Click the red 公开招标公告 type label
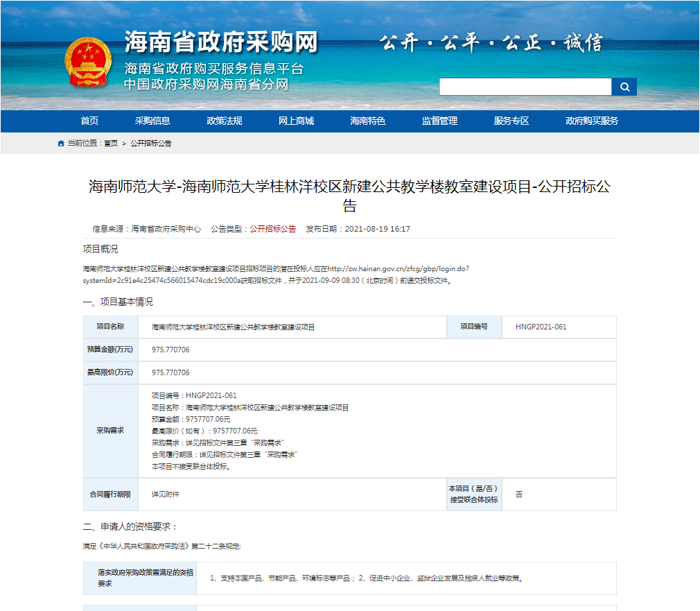 tap(273, 229)
